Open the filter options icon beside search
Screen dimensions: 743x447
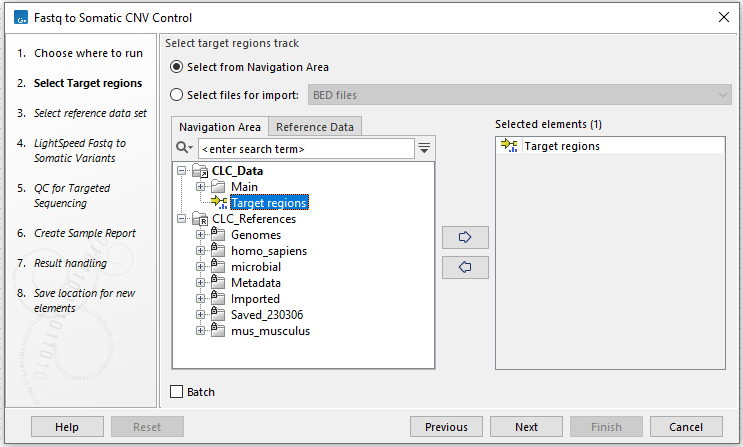(424, 148)
